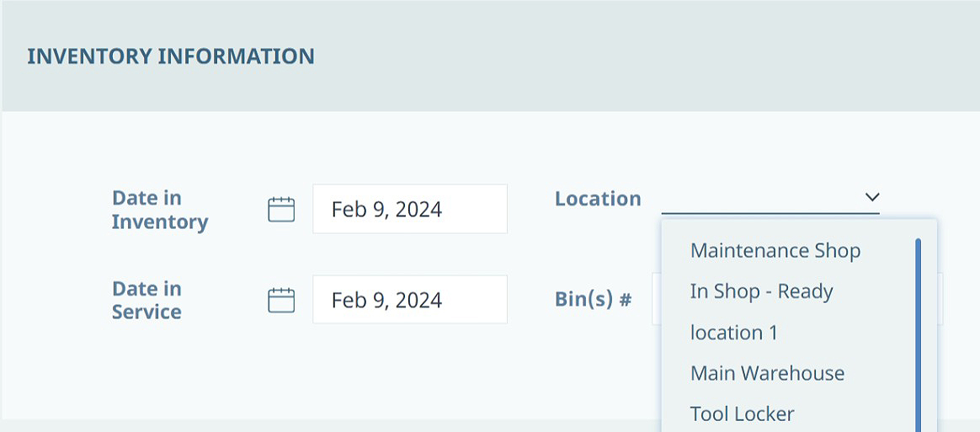Collapse the Location dropdown using its chevron
The image size is (980, 432).
872,197
